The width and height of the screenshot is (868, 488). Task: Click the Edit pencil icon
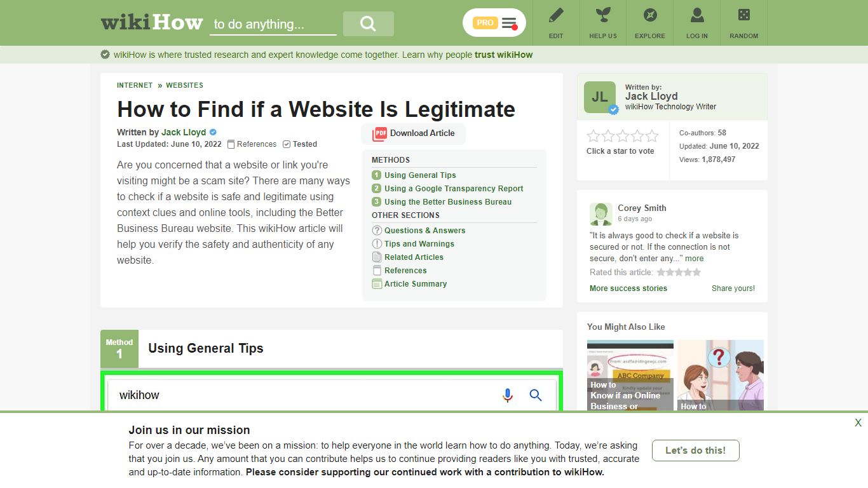click(x=556, y=15)
